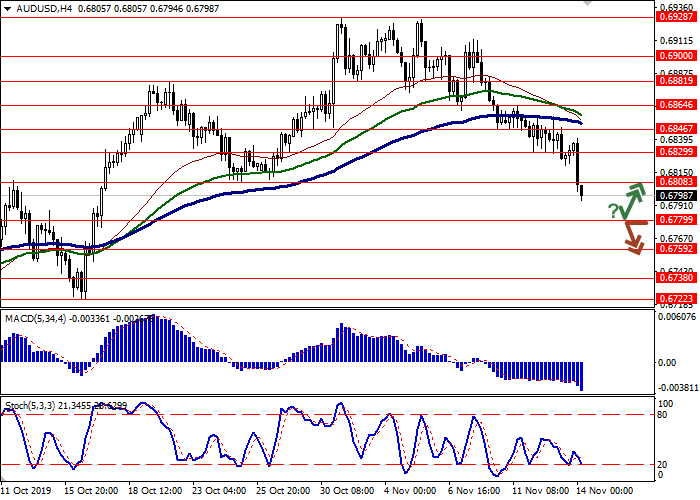Select the 0.68646 price level label
Screen dimensions: 700x500
675,104
